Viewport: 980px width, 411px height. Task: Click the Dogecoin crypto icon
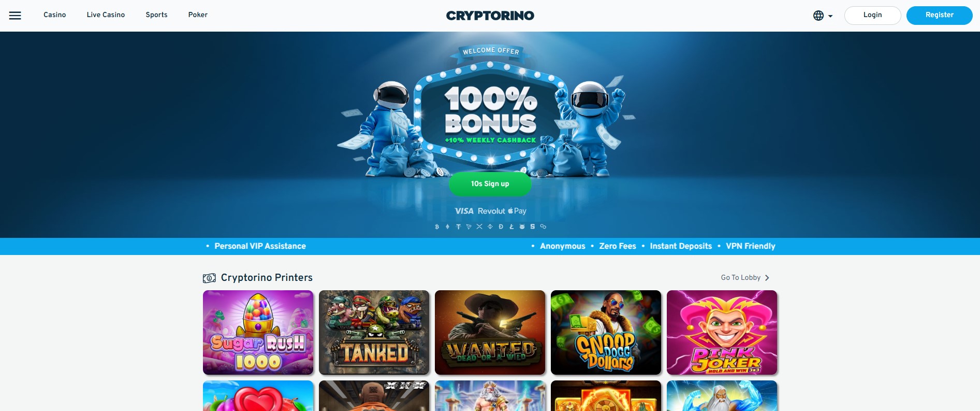tap(501, 226)
